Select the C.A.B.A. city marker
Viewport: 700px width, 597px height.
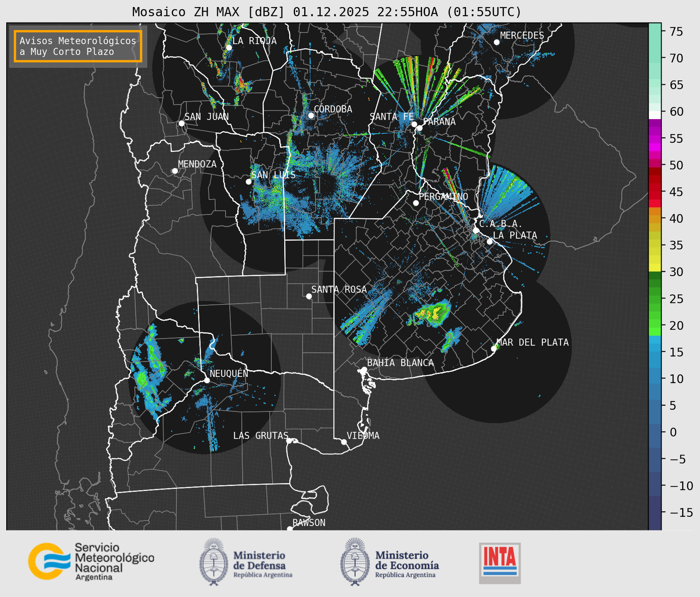(x=476, y=230)
